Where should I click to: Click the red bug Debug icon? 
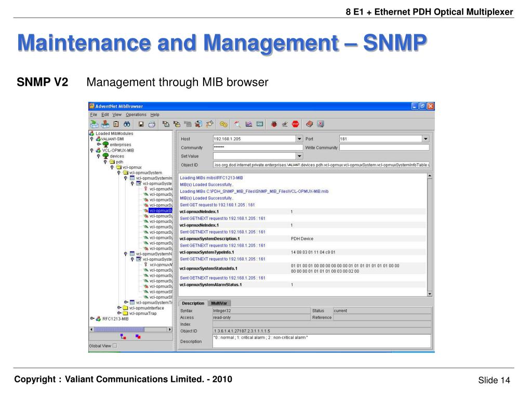coord(274,124)
